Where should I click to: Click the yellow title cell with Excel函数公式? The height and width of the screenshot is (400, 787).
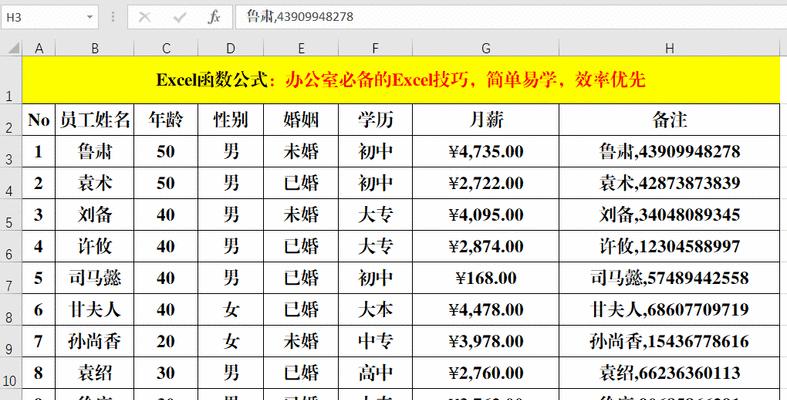tap(401, 80)
